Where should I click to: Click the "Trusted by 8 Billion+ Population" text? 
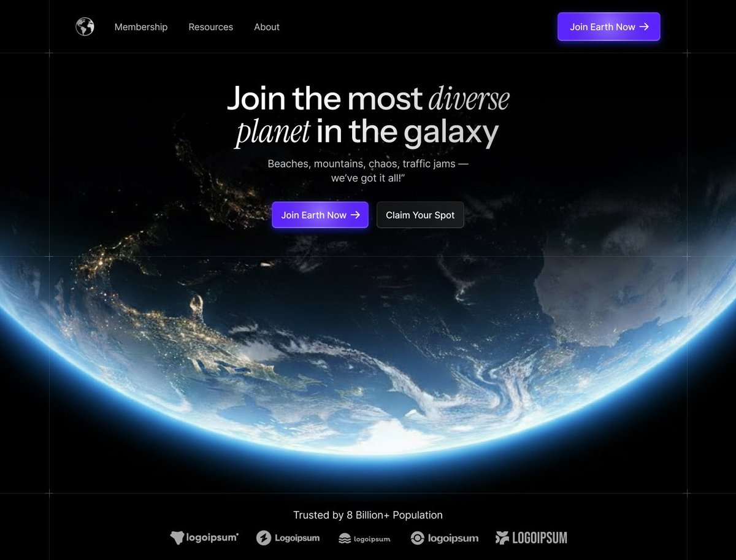pyautogui.click(x=368, y=515)
